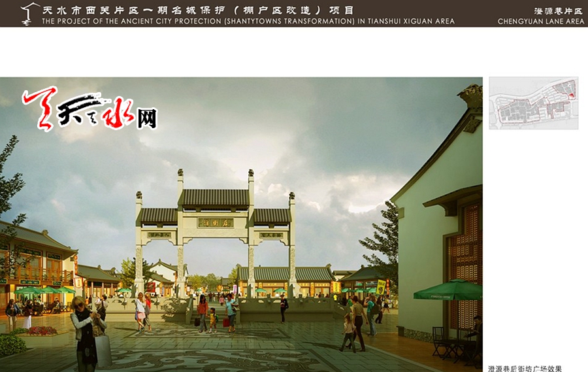Screen dimensions: 588x372
Task: Click the center plaque on the archway
Action: click(215, 222)
